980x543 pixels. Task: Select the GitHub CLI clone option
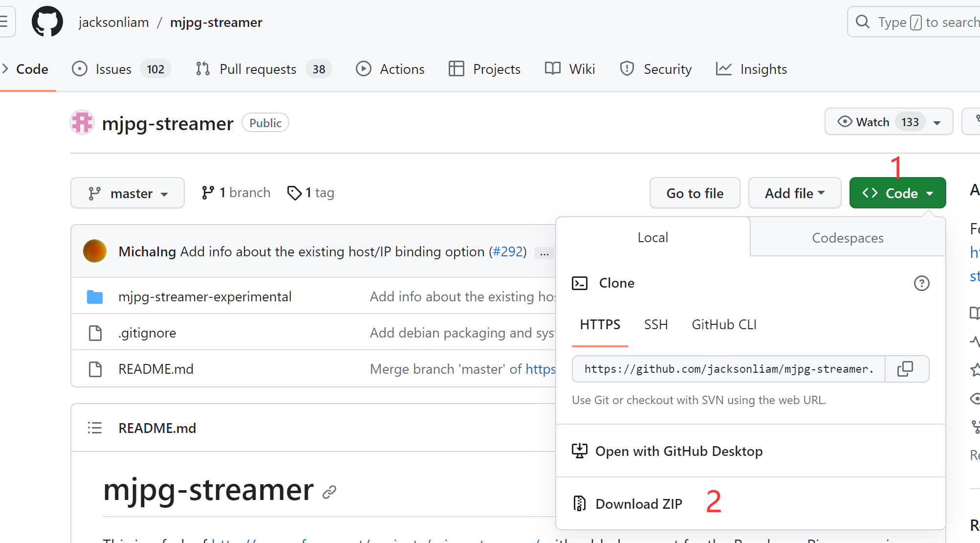point(724,324)
